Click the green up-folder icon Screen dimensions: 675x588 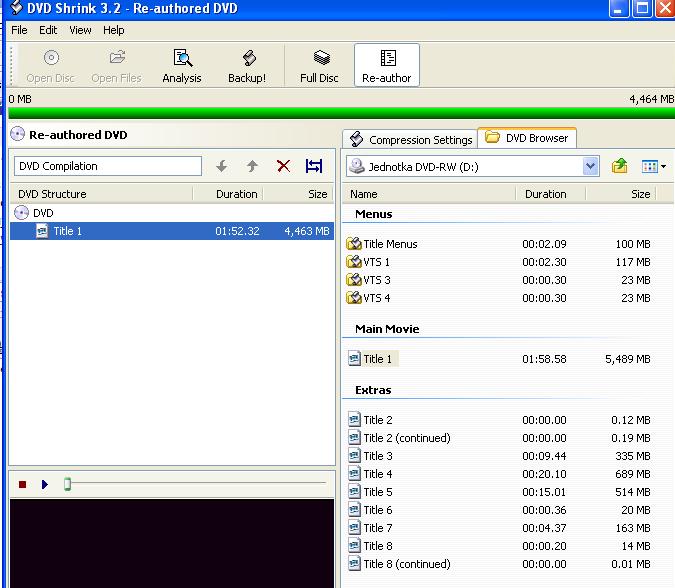pyautogui.click(x=620, y=166)
